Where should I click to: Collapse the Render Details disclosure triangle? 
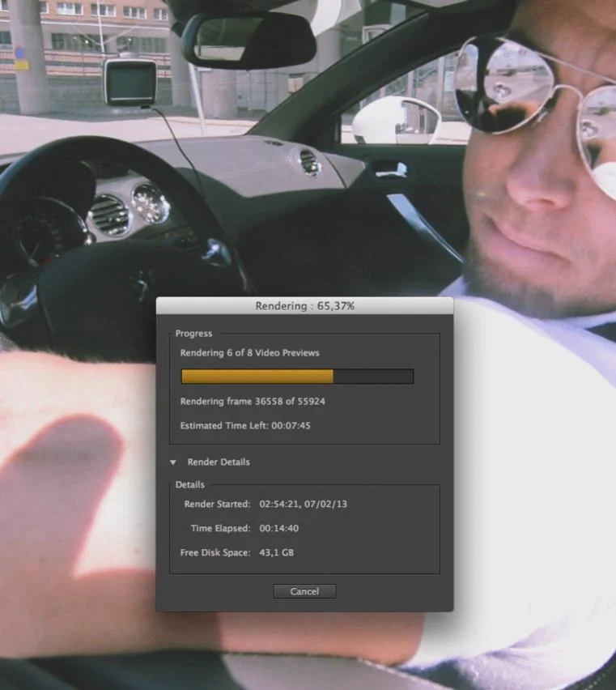(x=172, y=462)
